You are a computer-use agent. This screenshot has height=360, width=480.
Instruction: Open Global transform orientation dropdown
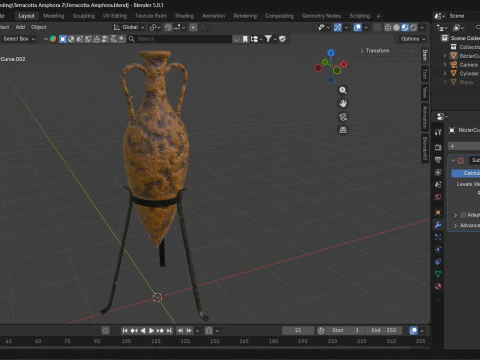point(129,27)
